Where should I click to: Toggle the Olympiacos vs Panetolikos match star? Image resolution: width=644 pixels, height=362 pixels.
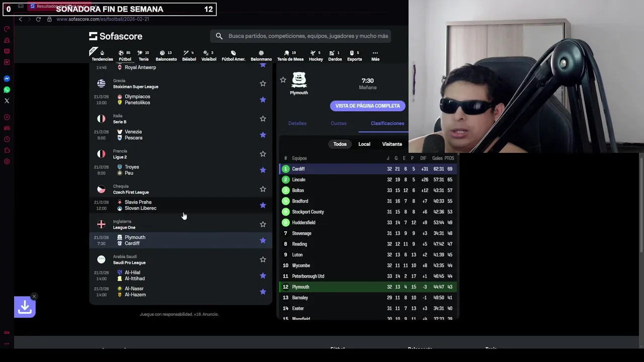pos(263,100)
